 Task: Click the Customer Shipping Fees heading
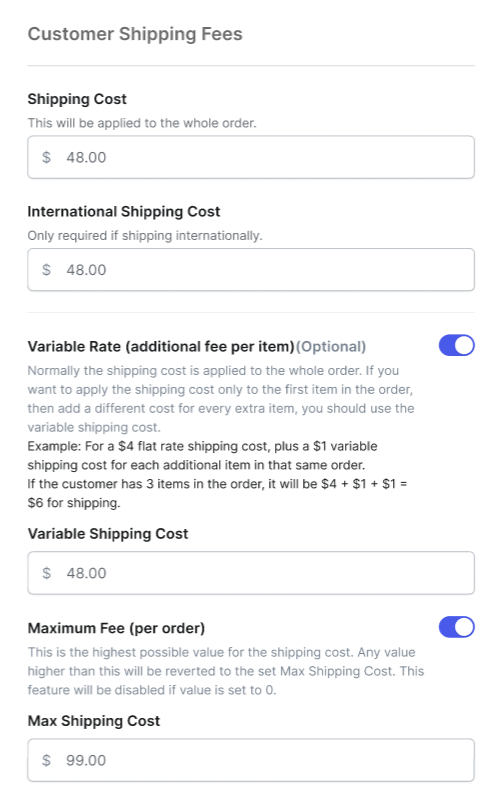tap(135, 34)
